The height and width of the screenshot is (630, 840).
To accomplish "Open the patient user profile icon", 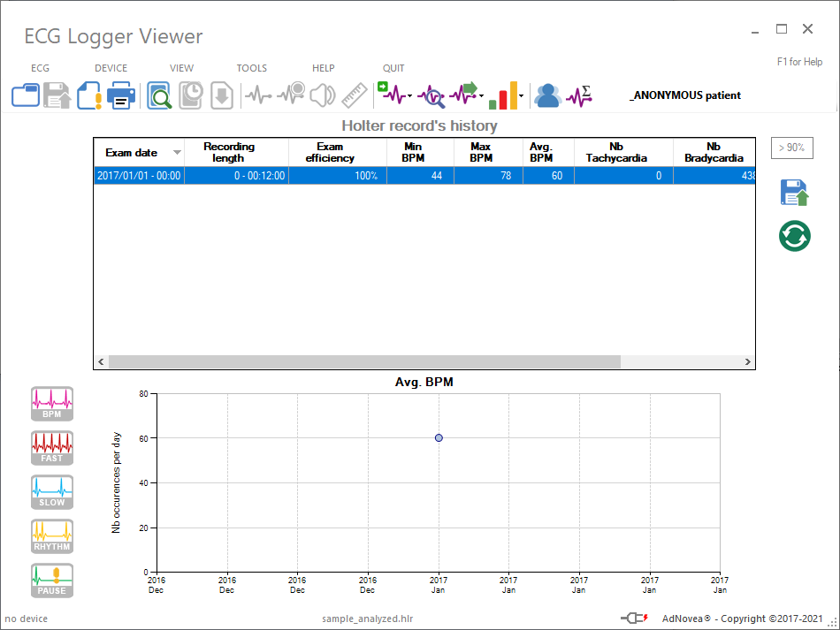I will [x=548, y=95].
